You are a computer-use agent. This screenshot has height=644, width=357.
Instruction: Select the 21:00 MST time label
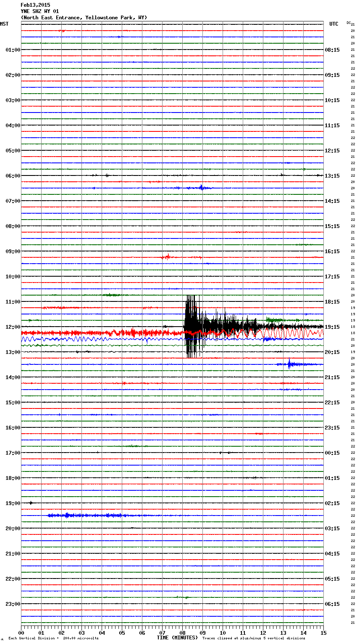click(x=13, y=554)
